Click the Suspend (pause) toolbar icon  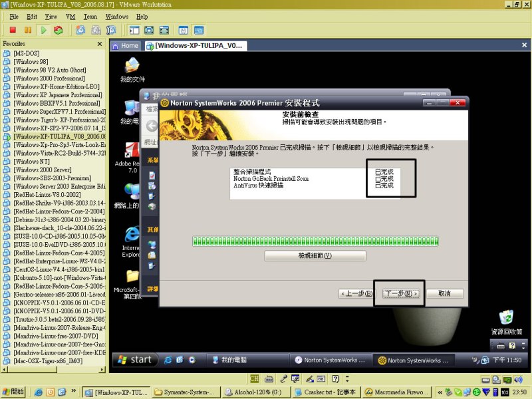click(28, 30)
